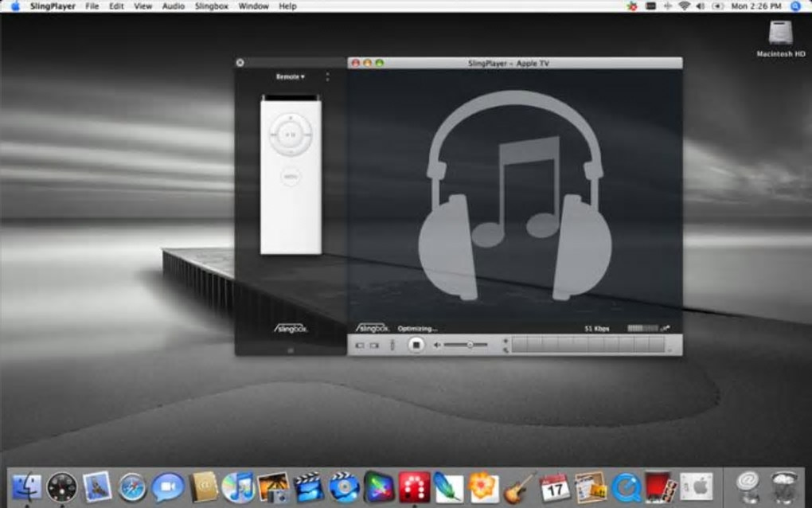This screenshot has height=508, width=812.
Task: Click the Menu button on Apple remote
Action: (291, 177)
